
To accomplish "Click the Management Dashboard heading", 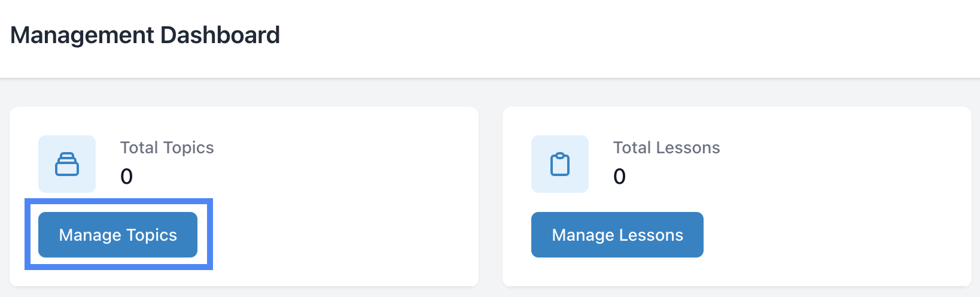I will pos(145,35).
